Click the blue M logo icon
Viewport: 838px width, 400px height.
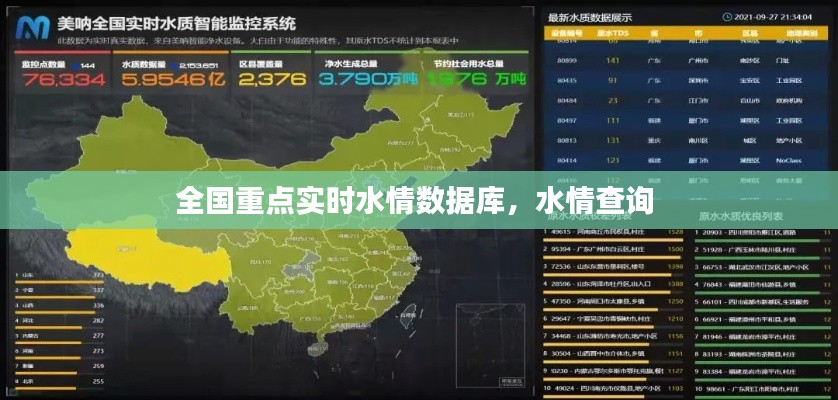tap(29, 26)
